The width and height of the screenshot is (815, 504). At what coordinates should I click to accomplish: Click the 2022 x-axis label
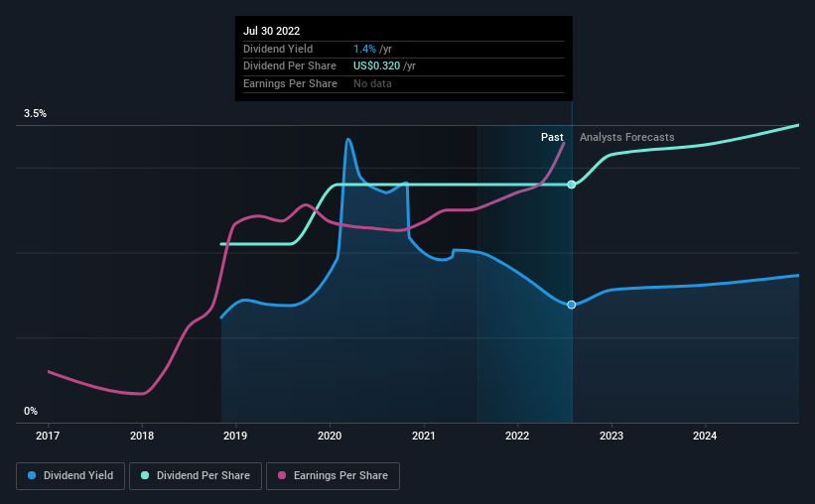517,436
